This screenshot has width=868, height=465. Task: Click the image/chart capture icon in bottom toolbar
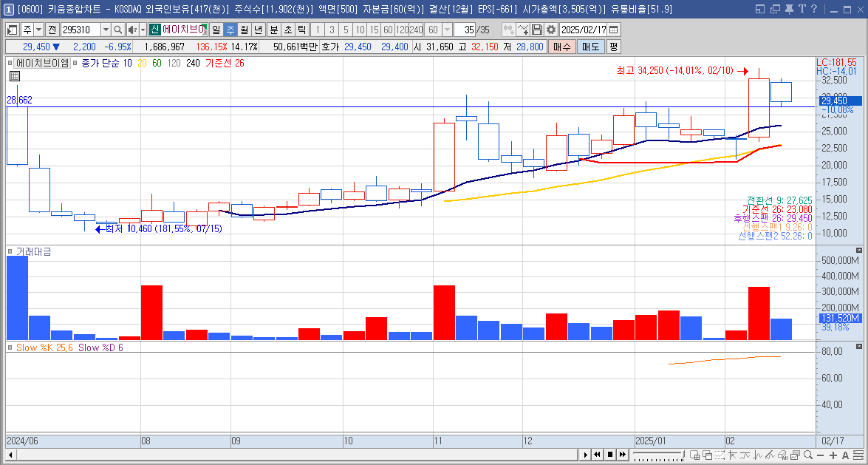[795, 455]
